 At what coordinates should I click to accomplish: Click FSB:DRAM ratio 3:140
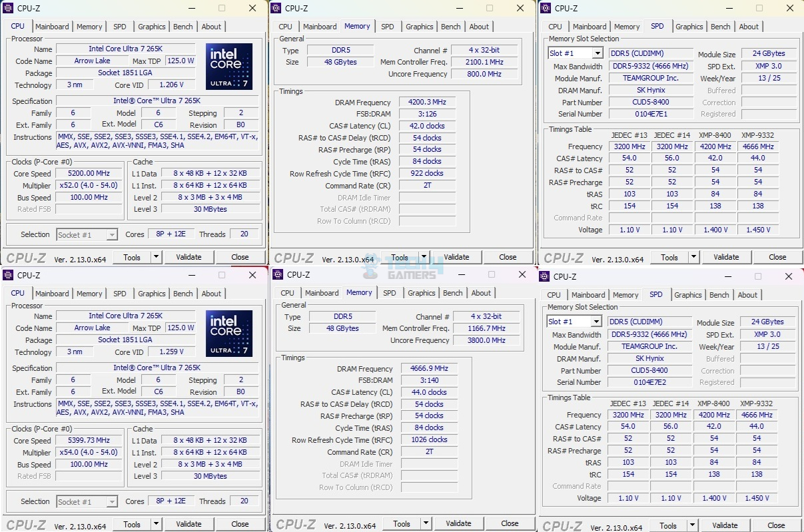(429, 380)
